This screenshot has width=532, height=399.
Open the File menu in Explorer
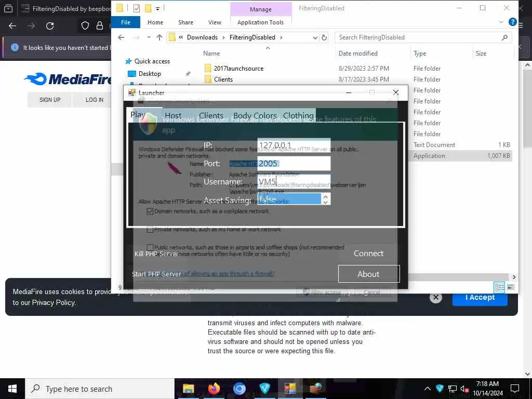pos(126,22)
